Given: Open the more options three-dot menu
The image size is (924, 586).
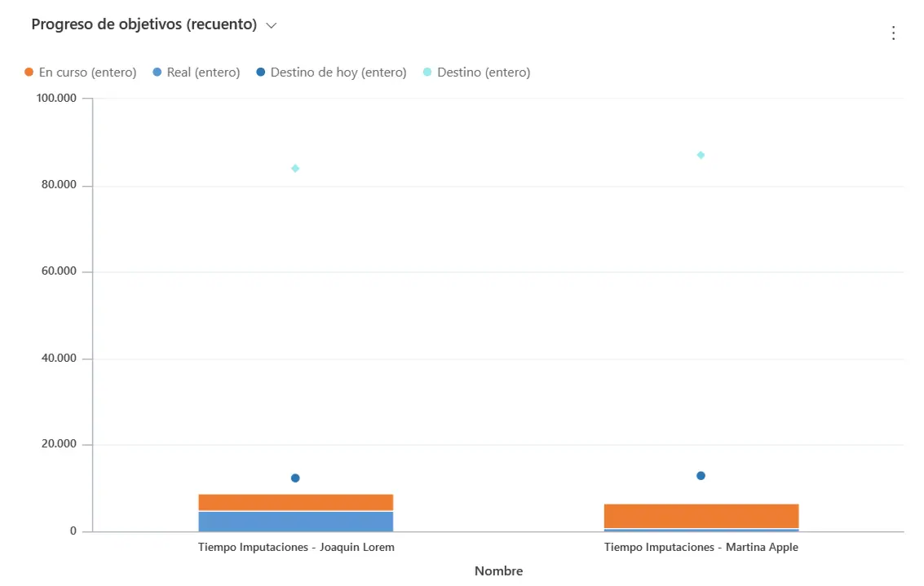Looking at the screenshot, I should 893,33.
